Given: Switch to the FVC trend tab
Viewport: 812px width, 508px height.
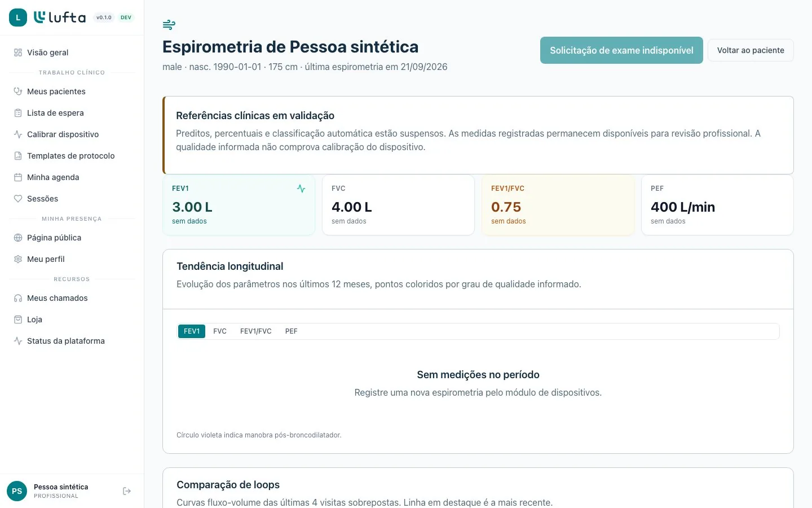Looking at the screenshot, I should click(x=220, y=331).
